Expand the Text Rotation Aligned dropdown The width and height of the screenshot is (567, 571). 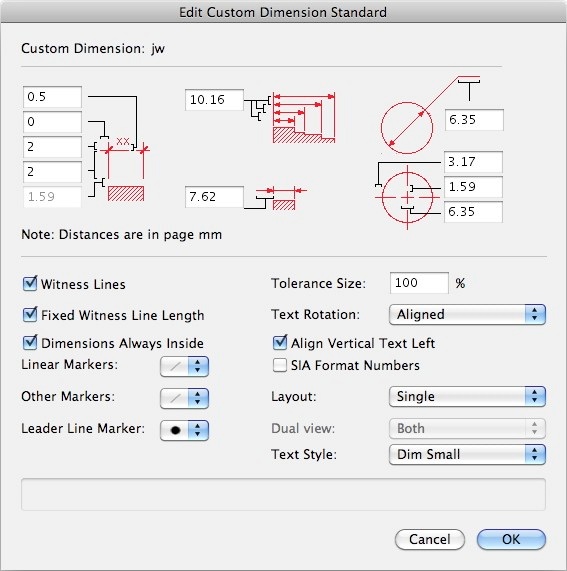pyautogui.click(x=467, y=314)
